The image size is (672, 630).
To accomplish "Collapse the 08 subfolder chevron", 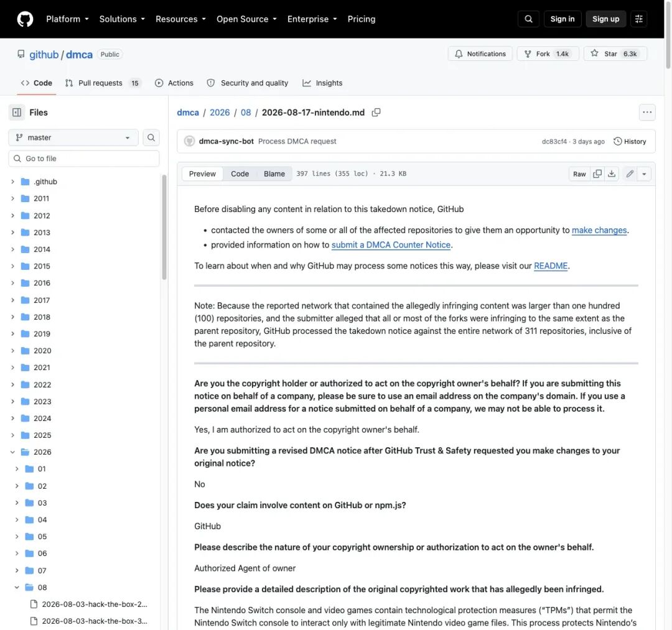I will 17,587.
